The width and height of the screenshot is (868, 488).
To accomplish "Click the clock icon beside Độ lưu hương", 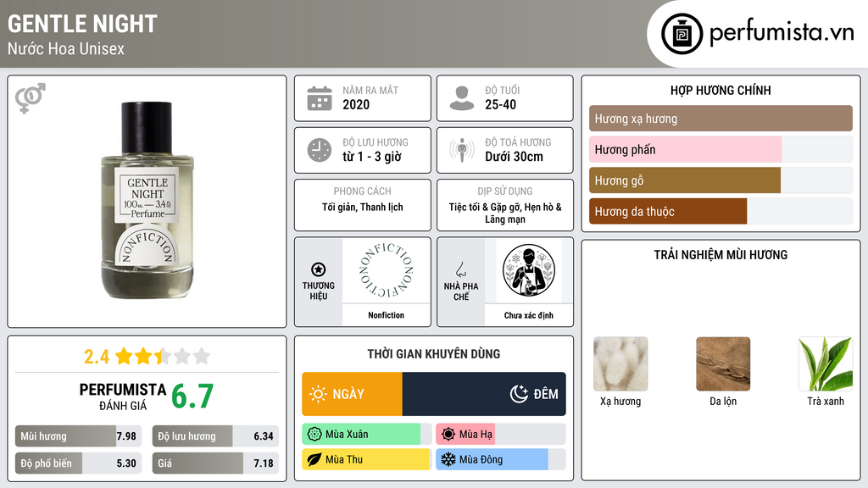I will coord(320,150).
